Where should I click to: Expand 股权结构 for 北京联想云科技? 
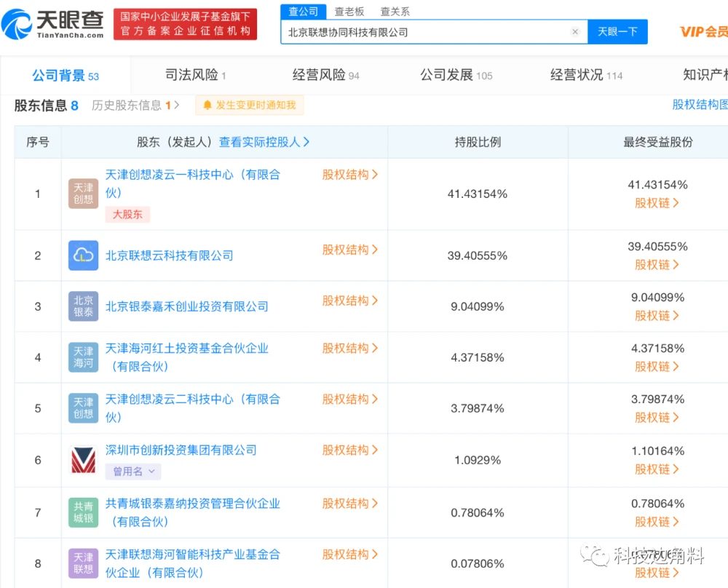350,250
